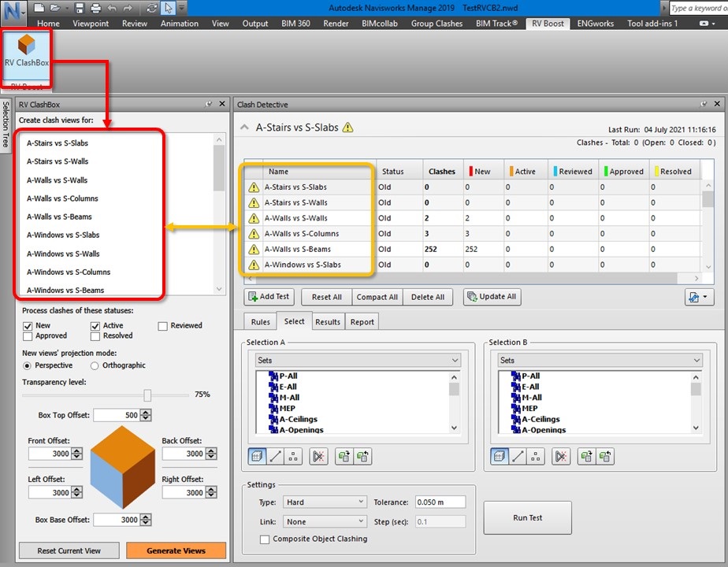Enable the Approved status checkbox

click(x=28, y=336)
